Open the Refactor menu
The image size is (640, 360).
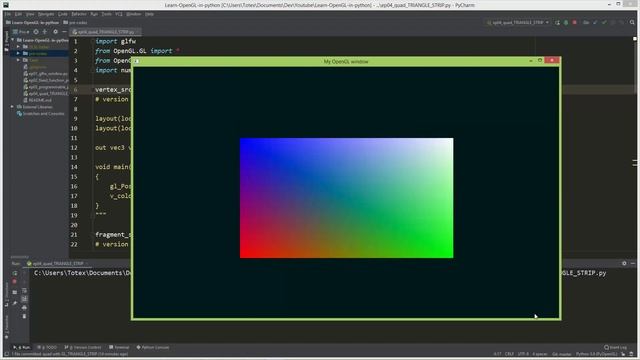click(79, 14)
